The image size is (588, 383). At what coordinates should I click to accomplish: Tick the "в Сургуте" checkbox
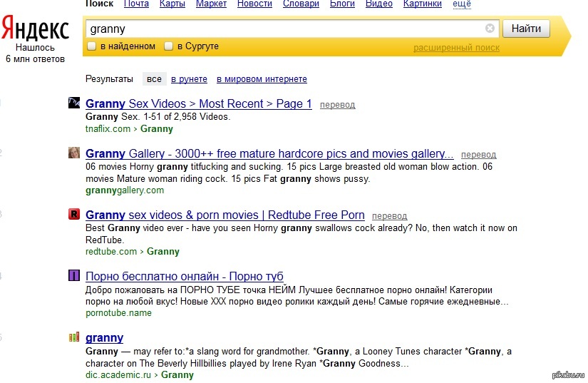click(x=169, y=46)
